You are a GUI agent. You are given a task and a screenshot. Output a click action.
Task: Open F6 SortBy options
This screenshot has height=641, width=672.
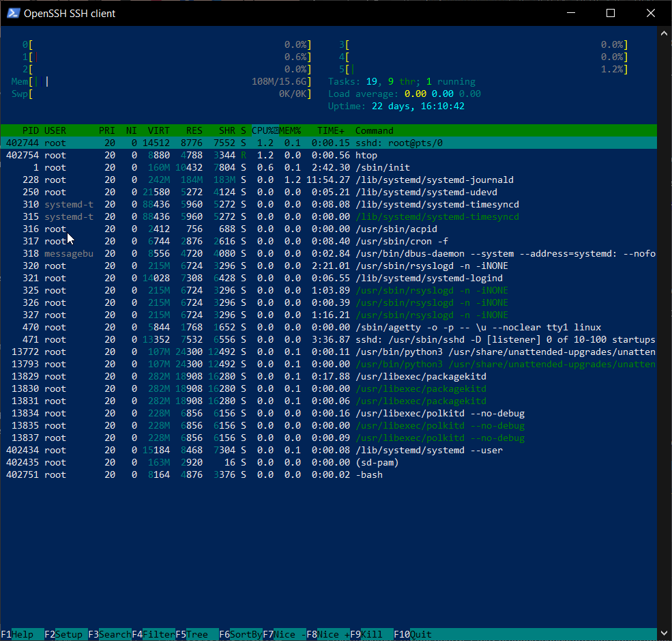pyautogui.click(x=241, y=634)
